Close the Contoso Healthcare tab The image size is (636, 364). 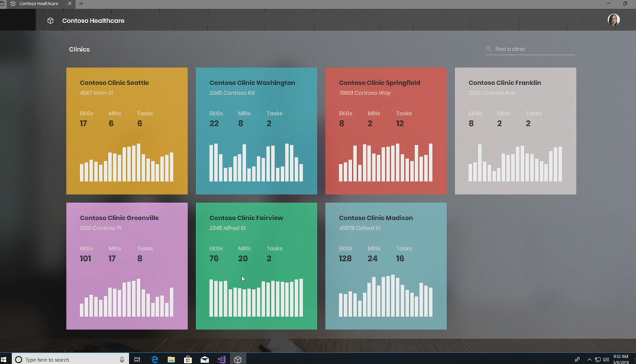pos(70,4)
